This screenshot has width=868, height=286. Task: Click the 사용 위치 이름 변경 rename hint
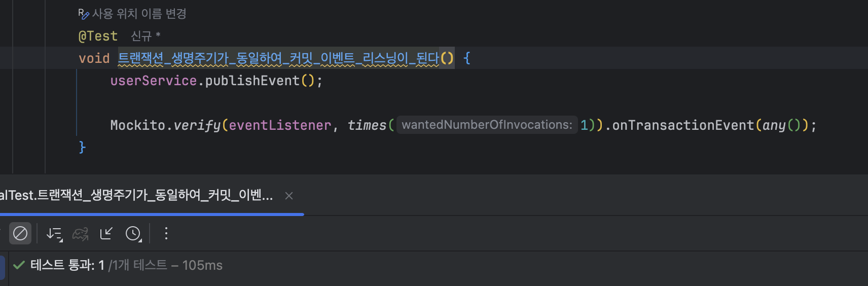click(x=132, y=14)
